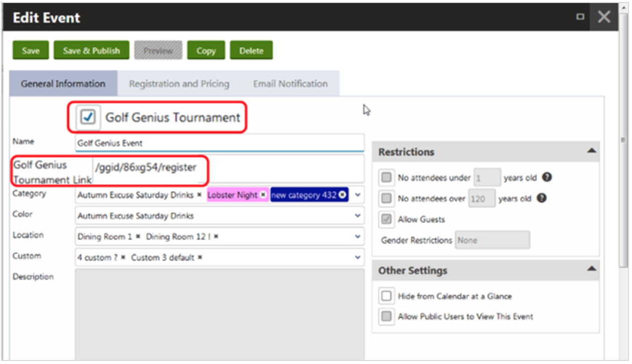Toggle Allow Guests checkbox

[386, 220]
